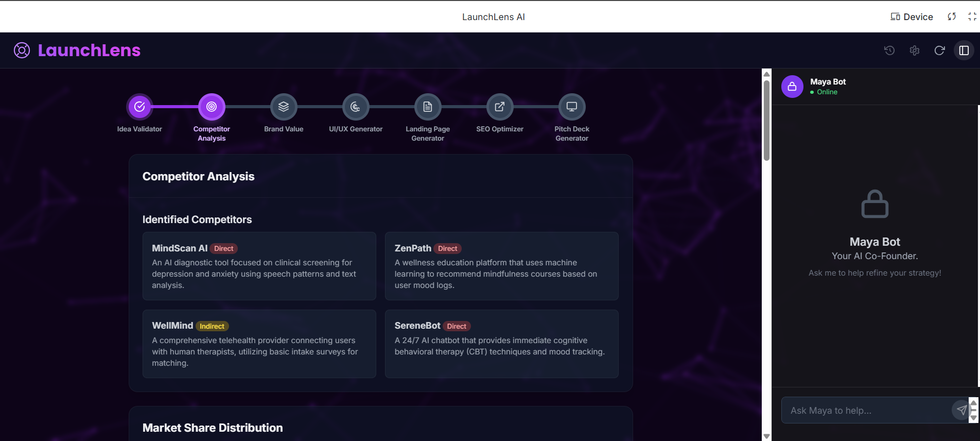The height and width of the screenshot is (441, 980).
Task: Click the large lock icon in the chat panel
Action: (875, 204)
